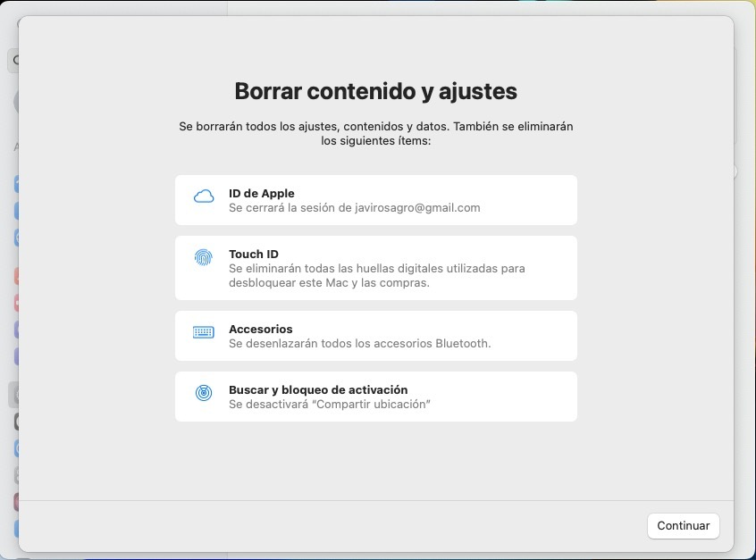Click the iCloud cloud icon
756x560 pixels.
pos(204,196)
